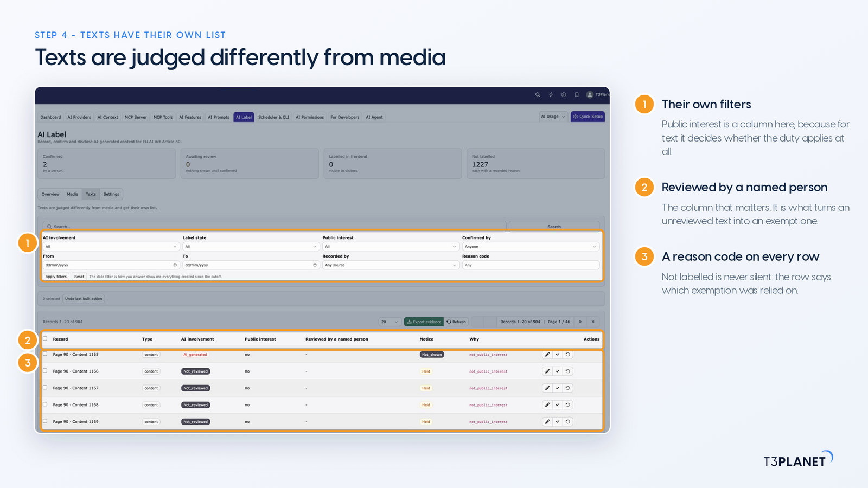Open the lightning bolt icon in top bar
Viewport: 868px width, 488px height.
[x=551, y=94]
